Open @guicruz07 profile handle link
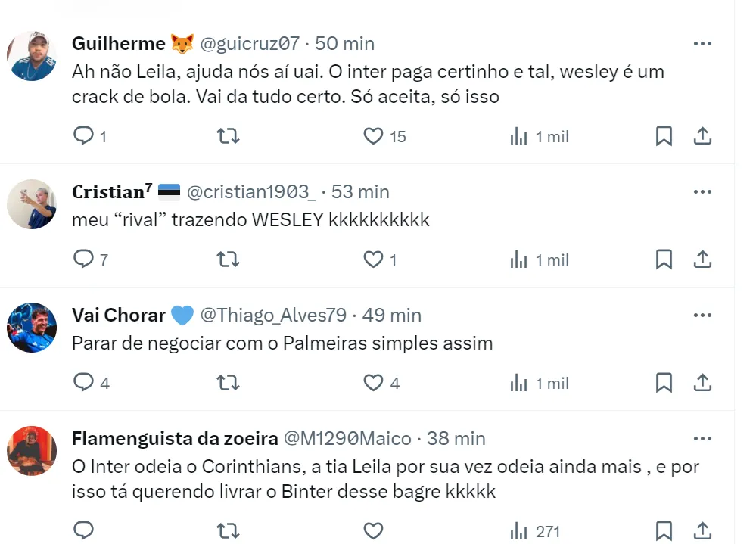This screenshot has height=544, width=756. point(250,43)
